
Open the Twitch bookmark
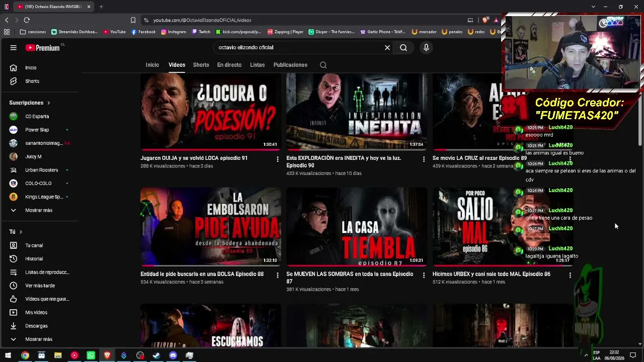coord(201,32)
